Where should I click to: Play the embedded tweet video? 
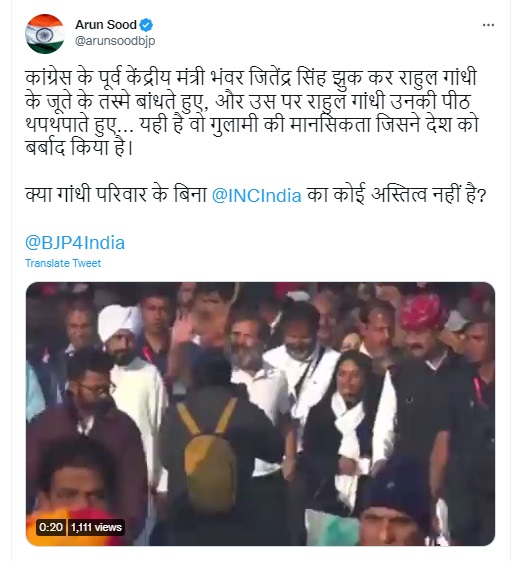(260, 414)
